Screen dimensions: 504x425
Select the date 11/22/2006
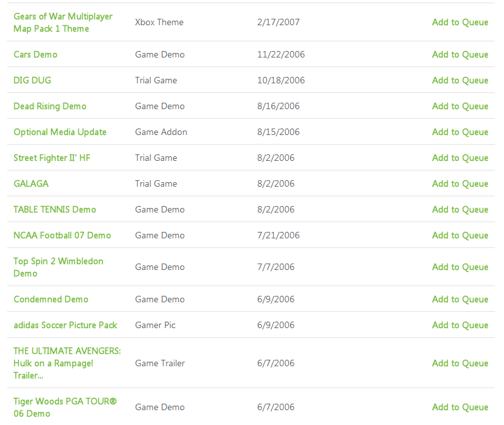click(x=281, y=55)
